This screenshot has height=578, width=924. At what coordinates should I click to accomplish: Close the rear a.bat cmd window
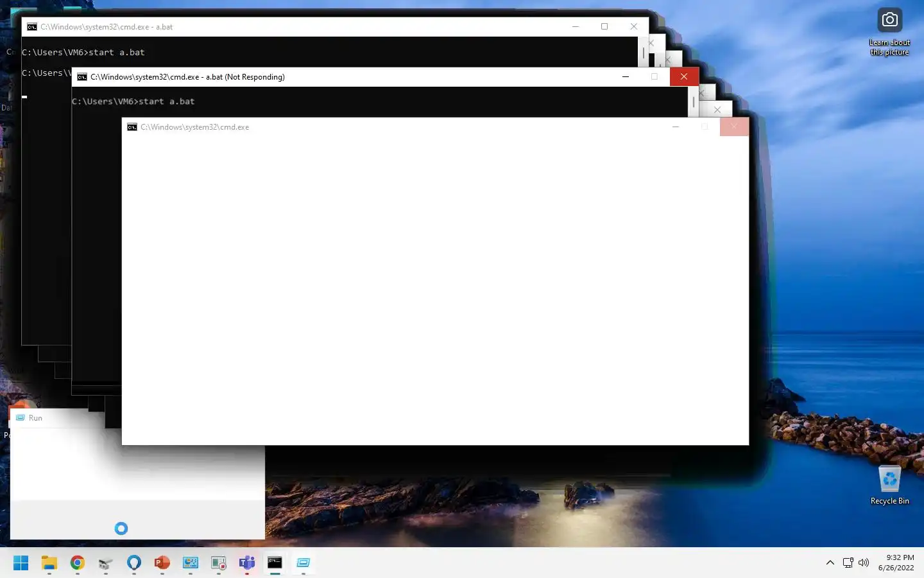click(634, 27)
